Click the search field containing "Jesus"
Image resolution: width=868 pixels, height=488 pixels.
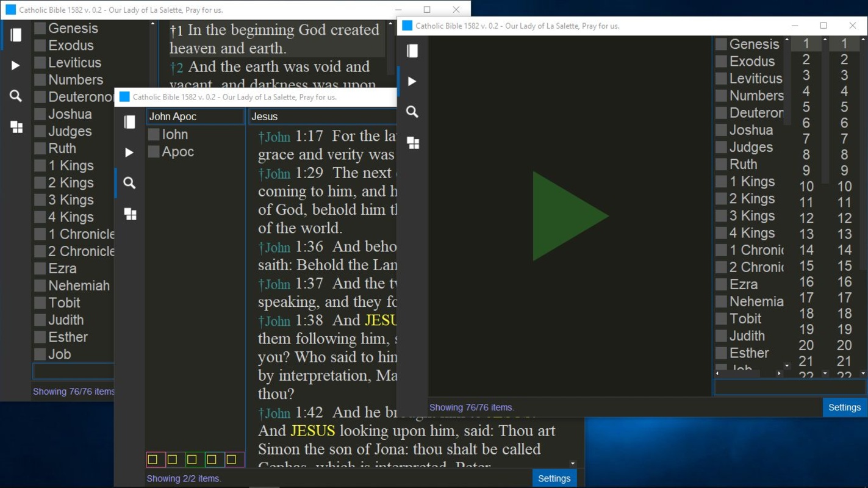click(x=322, y=117)
